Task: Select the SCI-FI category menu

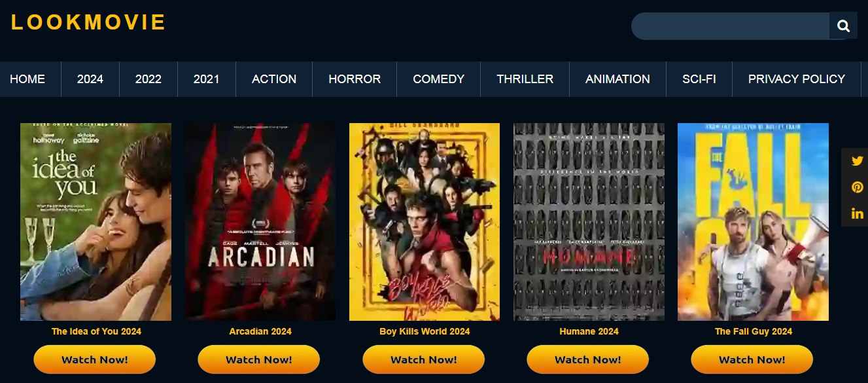Action: click(699, 79)
